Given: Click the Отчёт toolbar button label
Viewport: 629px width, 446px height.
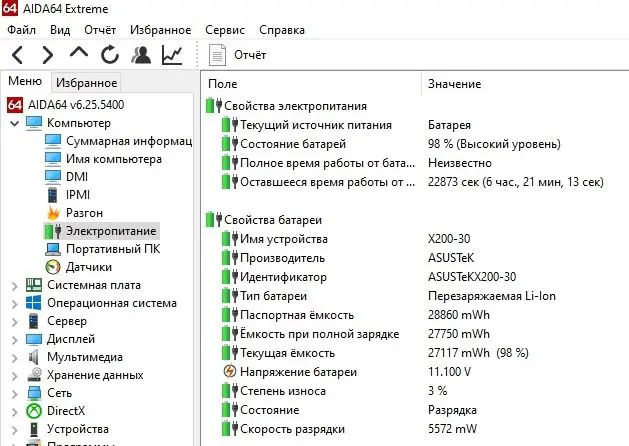Looking at the screenshot, I should tap(250, 55).
